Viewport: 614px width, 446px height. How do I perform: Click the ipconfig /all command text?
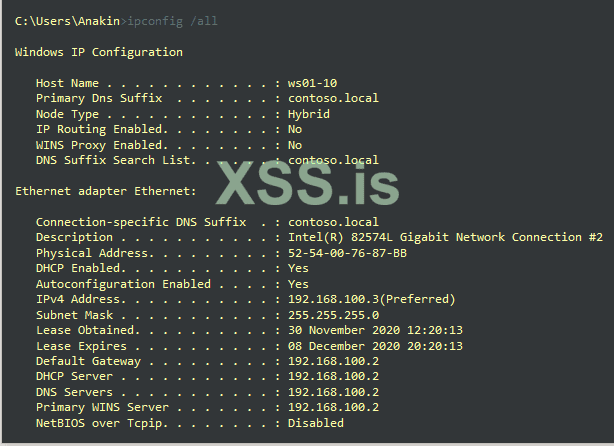[171, 21]
